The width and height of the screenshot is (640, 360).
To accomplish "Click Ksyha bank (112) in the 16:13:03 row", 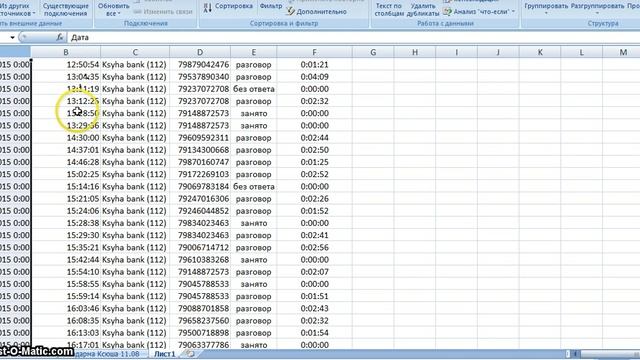I will click(x=135, y=333).
